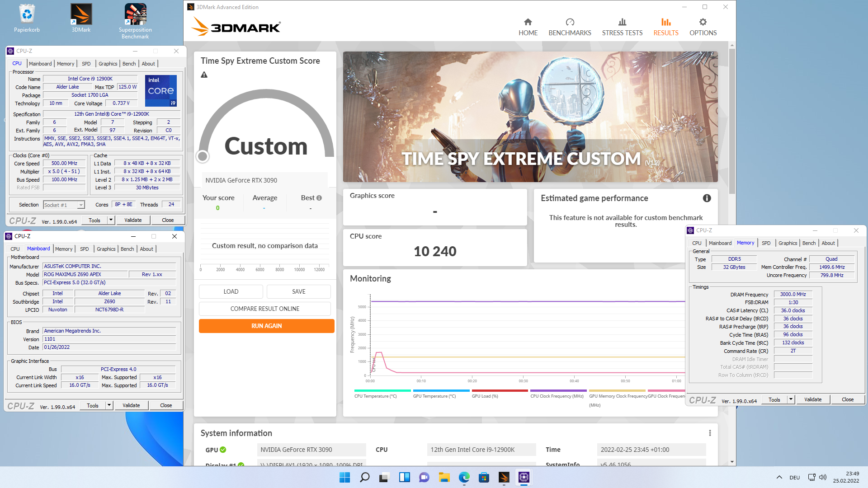Click the DRAM Frequency 3000.0 MHz value
The width and height of the screenshot is (868, 488).
(793, 294)
